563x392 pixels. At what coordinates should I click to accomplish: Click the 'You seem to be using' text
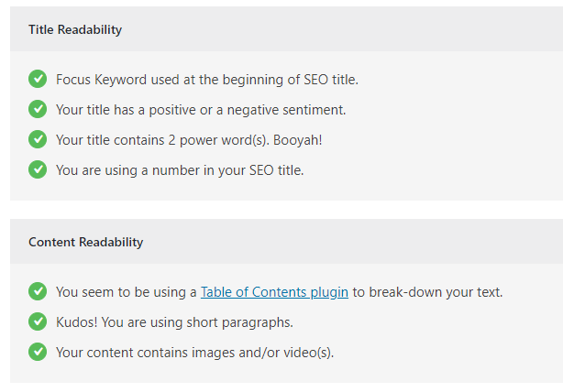point(126,292)
